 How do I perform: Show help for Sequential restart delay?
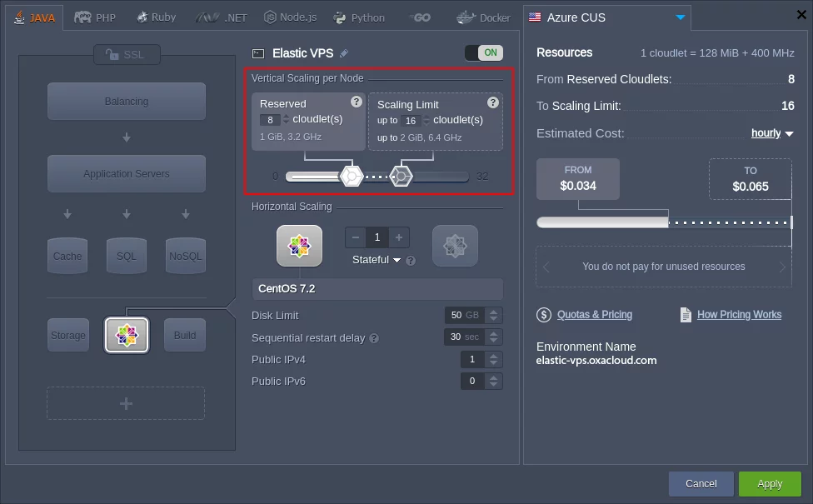374,338
